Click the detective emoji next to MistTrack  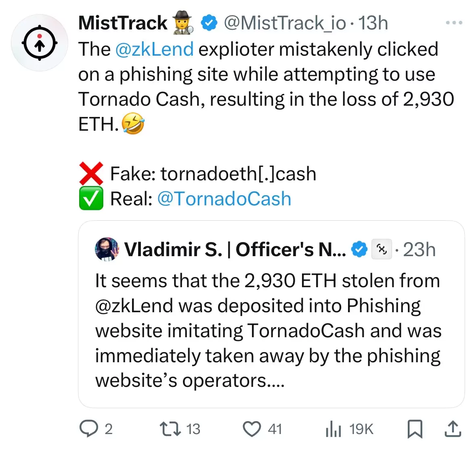pyautogui.click(x=183, y=23)
